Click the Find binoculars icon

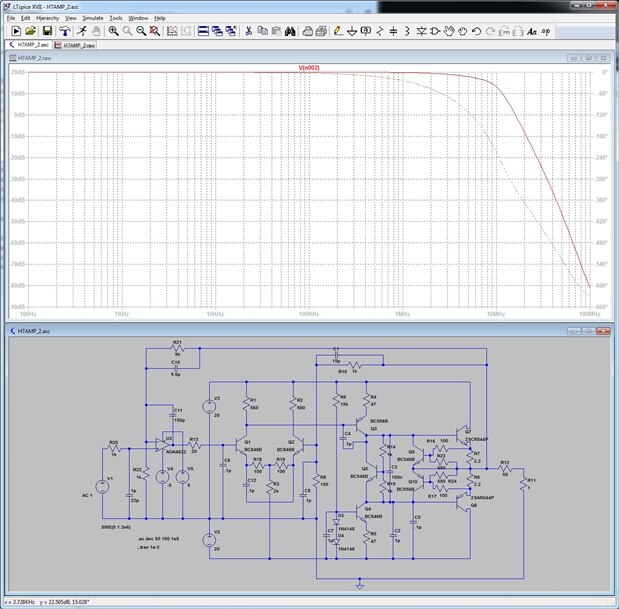click(291, 31)
